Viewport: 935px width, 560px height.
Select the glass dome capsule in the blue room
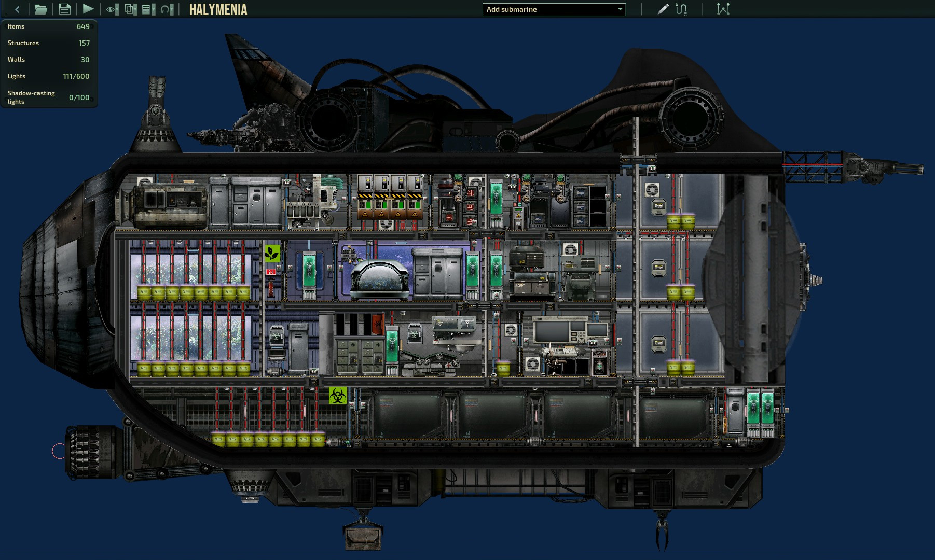click(x=380, y=279)
